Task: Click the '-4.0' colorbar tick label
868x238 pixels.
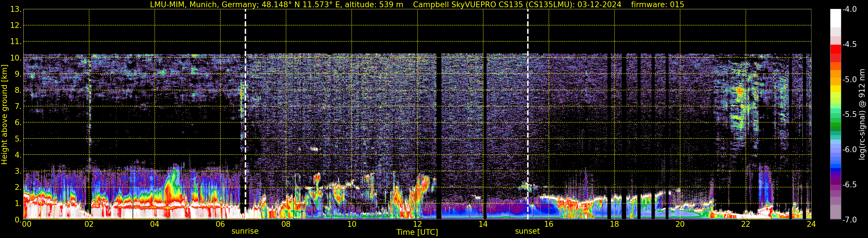Action: [x=849, y=10]
